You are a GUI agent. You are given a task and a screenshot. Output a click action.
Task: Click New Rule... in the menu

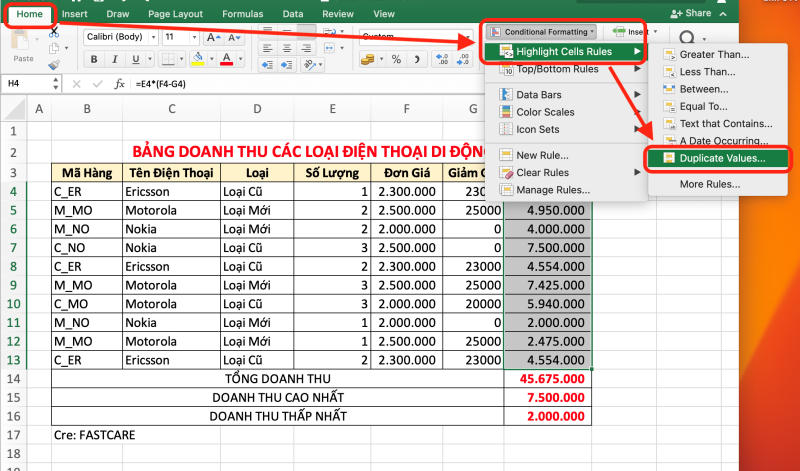(564, 155)
